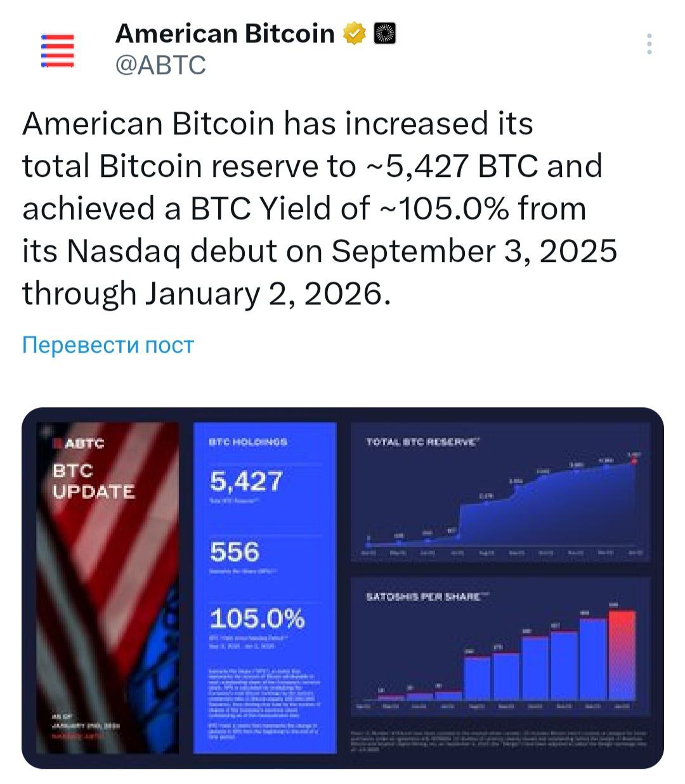The height and width of the screenshot is (784, 685).
Task: Open the ABTC BTC Update flag panel
Action: coord(108,587)
